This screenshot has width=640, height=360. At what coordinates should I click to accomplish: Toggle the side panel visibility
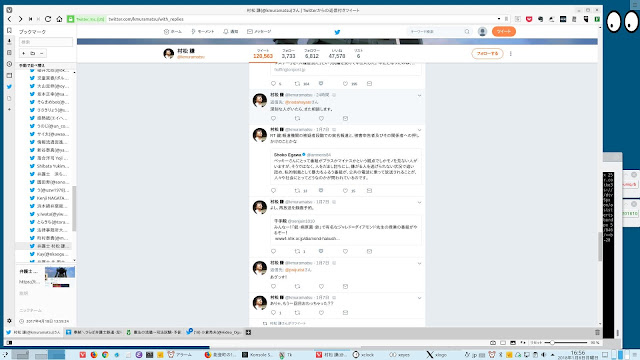pos(9,343)
